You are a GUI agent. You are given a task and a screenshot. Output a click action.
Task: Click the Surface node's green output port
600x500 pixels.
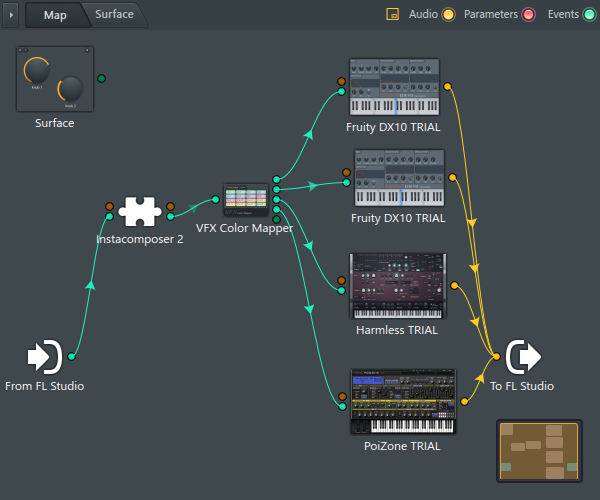pyautogui.click(x=101, y=78)
